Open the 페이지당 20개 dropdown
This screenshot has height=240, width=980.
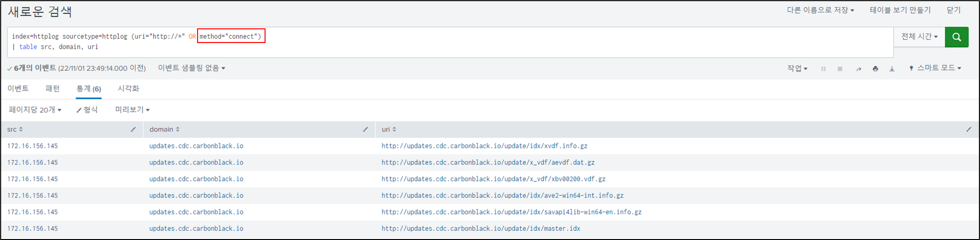tap(35, 110)
